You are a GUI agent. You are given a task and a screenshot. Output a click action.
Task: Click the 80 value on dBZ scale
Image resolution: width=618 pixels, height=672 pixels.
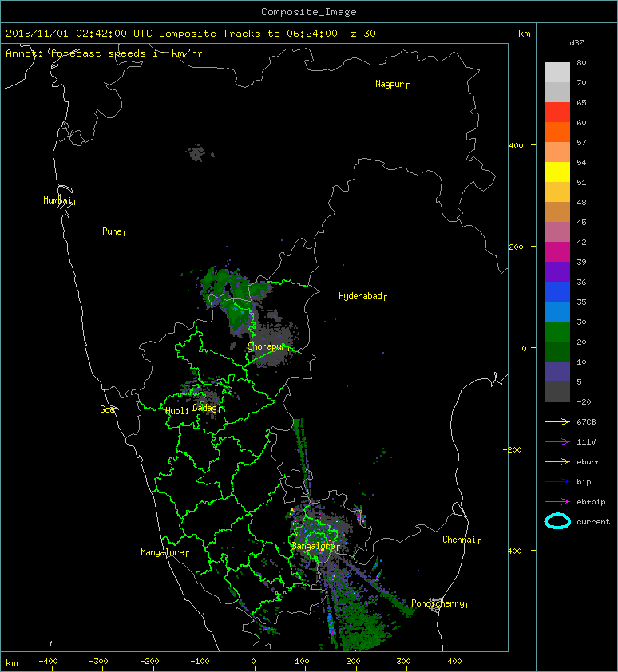[x=581, y=62]
